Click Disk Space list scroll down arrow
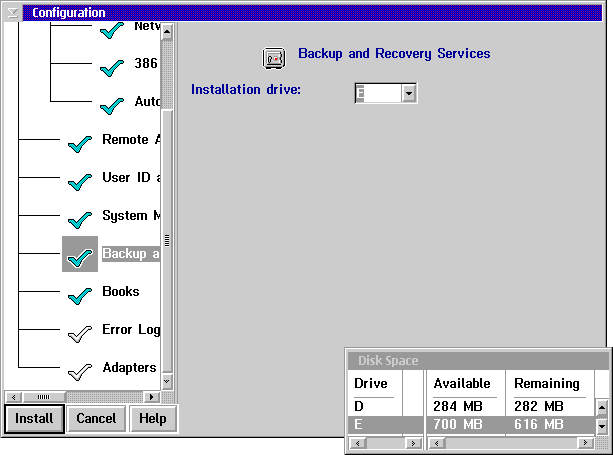This screenshot has width=613, height=455. (x=602, y=426)
